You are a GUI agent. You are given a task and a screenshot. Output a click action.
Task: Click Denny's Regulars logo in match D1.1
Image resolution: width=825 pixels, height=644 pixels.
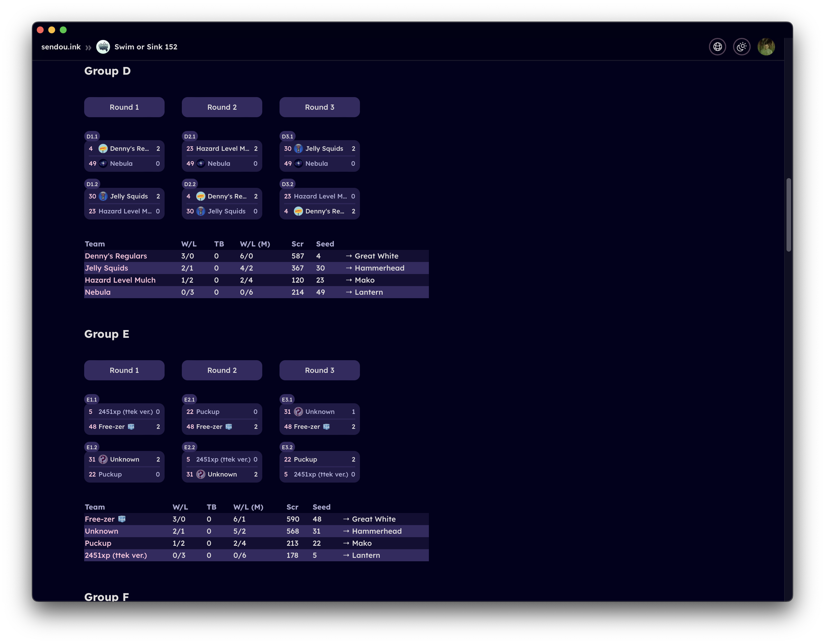point(103,149)
